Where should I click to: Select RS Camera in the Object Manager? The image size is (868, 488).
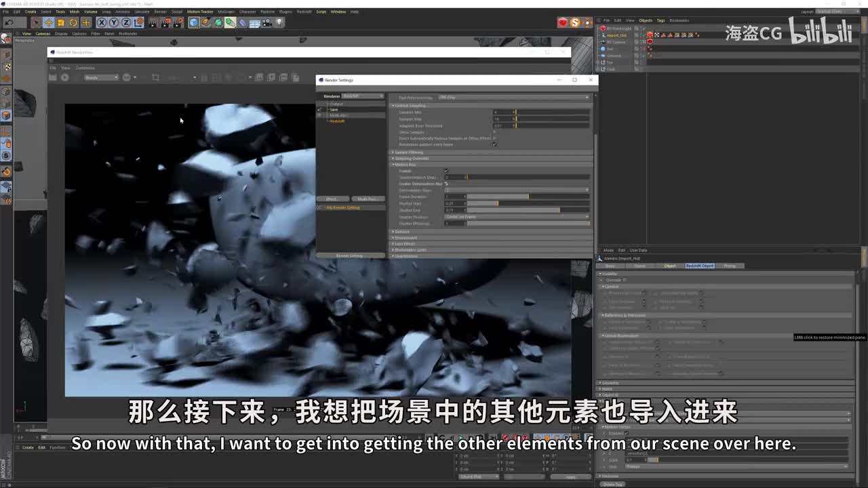coord(616,42)
